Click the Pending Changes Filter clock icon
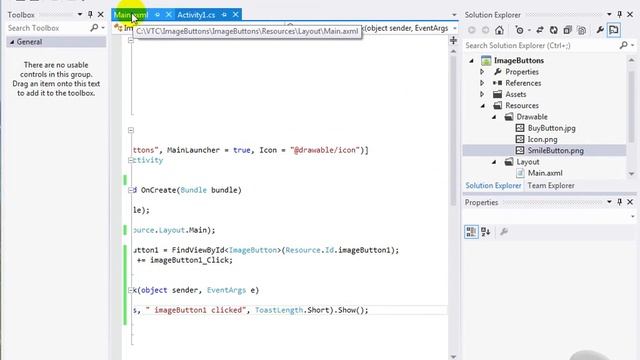This screenshot has height=360, width=640. click(x=519, y=30)
